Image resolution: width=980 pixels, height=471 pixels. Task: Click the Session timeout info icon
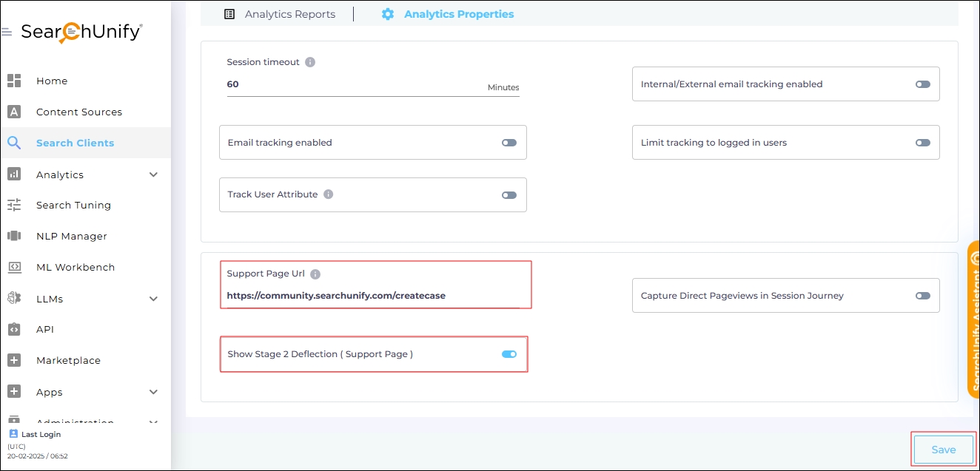pyautogui.click(x=310, y=62)
